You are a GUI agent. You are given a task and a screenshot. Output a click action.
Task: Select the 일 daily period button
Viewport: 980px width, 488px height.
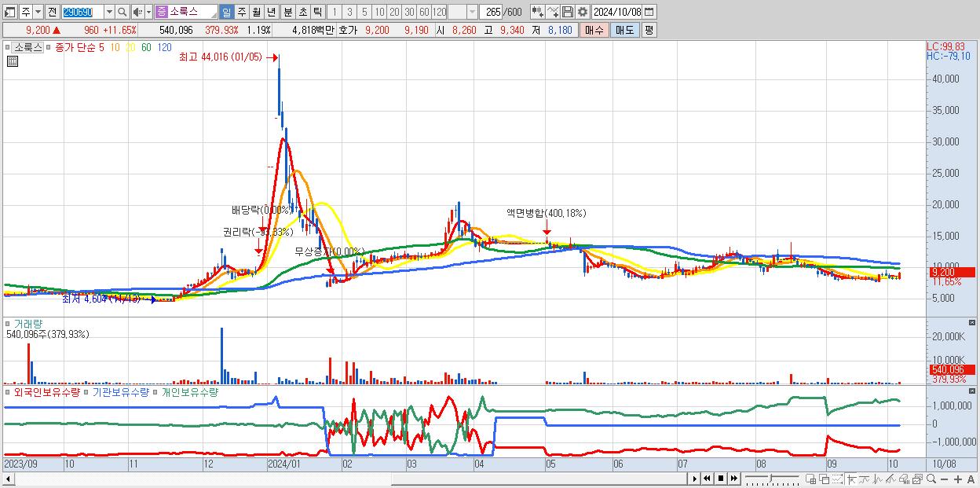[226, 12]
